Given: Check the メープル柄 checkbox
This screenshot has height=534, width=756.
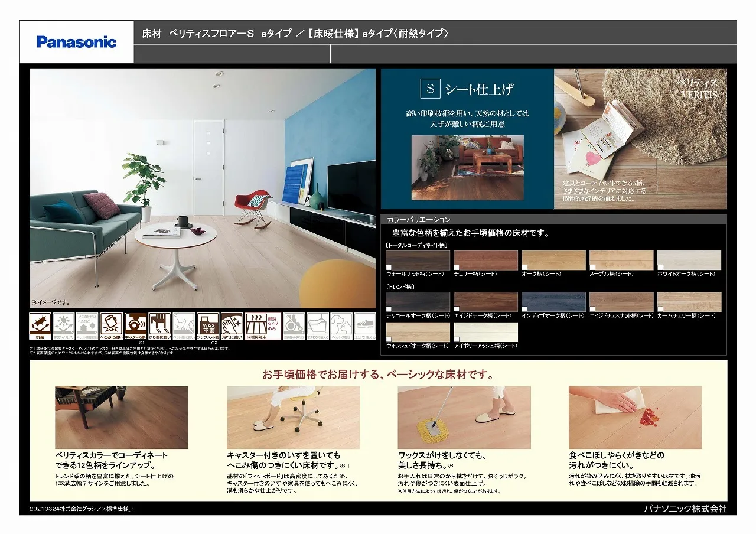Looking at the screenshot, I should (592, 268).
